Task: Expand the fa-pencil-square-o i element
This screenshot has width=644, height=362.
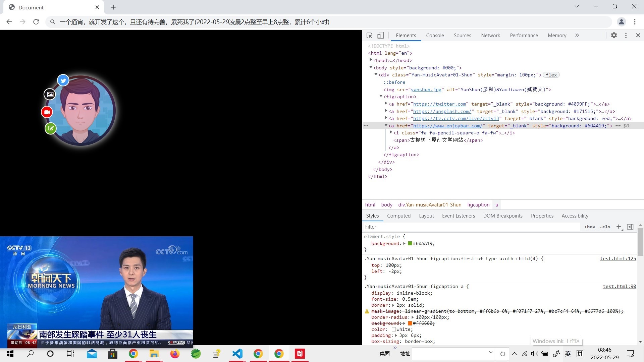Action: pos(391,132)
